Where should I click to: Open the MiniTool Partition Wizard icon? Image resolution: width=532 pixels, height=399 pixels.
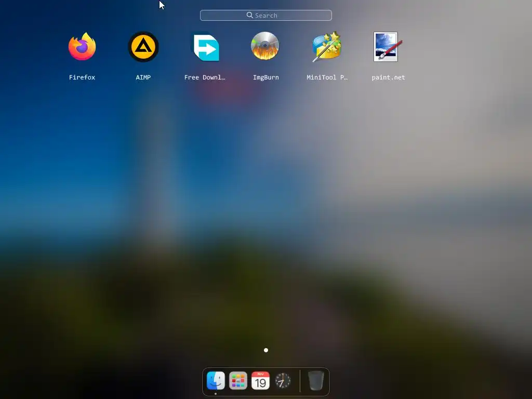327,46
